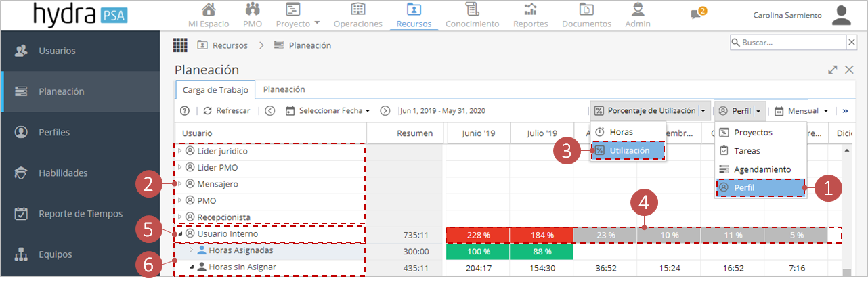This screenshot has width=868, height=291.
Task: Open the Mensual period dropdown
Action: click(802, 110)
